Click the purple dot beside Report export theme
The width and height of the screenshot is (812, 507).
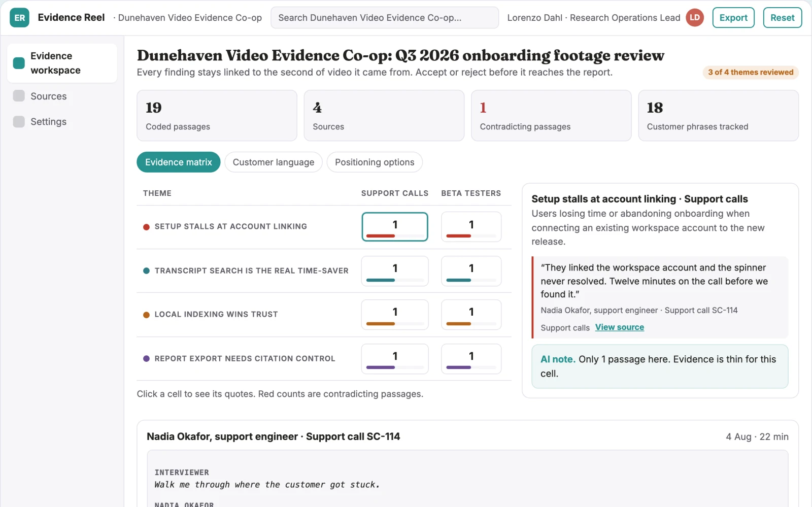pyautogui.click(x=146, y=359)
